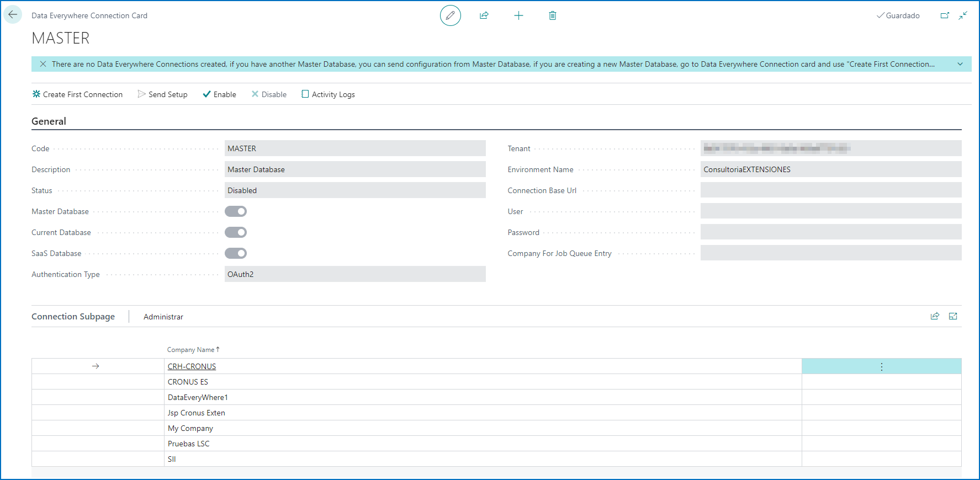Create new record with plus icon
The width and height of the screenshot is (980, 480).
518,15
